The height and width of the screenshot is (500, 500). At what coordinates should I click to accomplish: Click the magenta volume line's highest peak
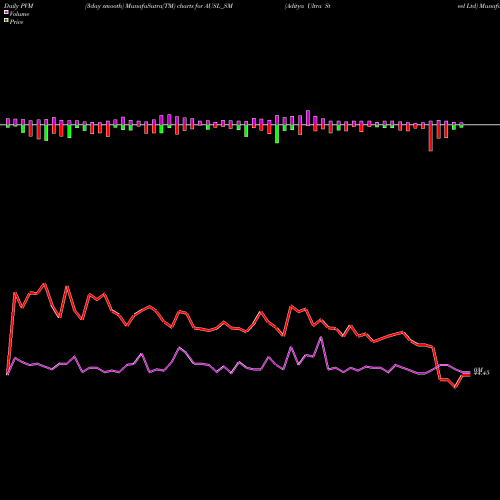point(321,337)
